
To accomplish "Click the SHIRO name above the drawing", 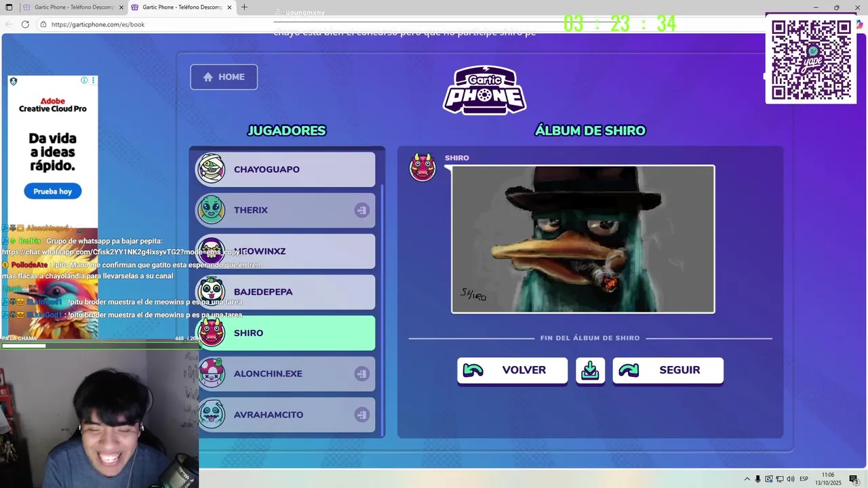I will point(456,158).
